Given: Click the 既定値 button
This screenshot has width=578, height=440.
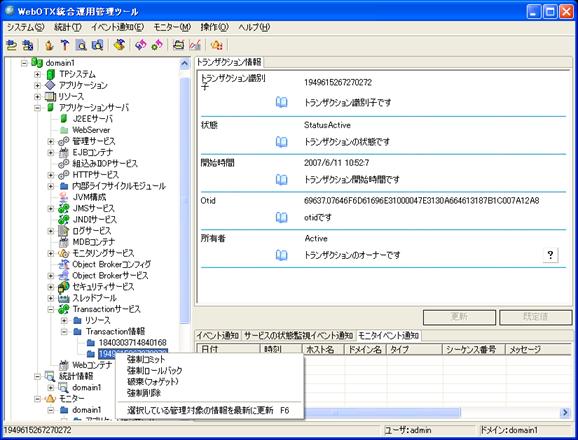Looking at the screenshot, I should click(x=535, y=317).
